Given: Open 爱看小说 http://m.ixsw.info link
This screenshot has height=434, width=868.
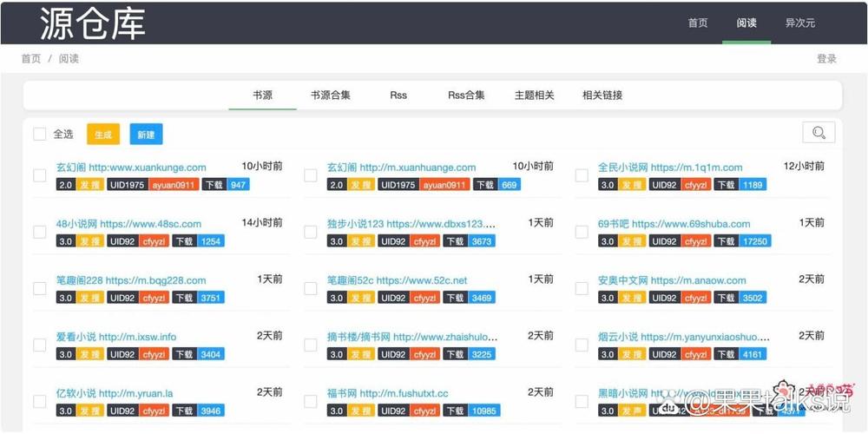Looking at the screenshot, I should tap(116, 337).
